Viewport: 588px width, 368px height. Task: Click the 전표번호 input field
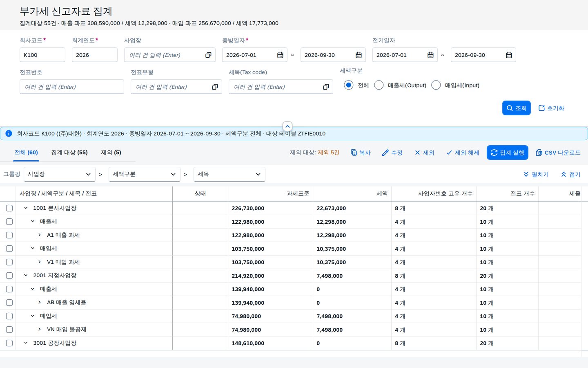pos(72,87)
